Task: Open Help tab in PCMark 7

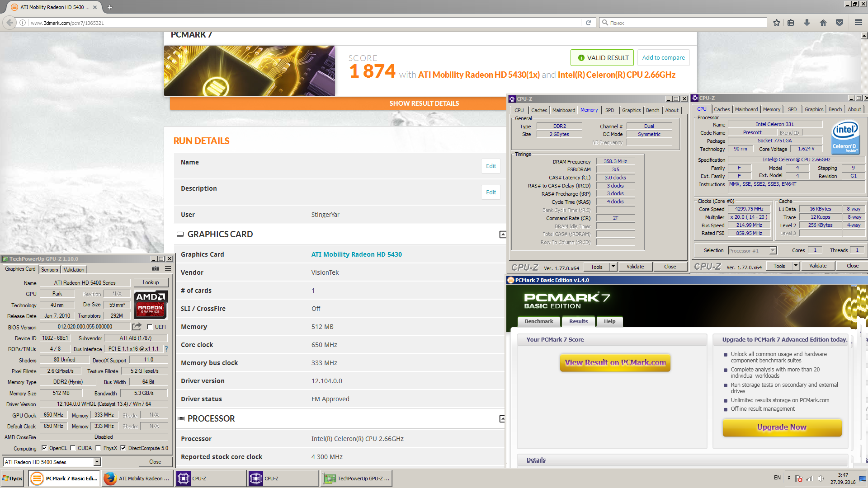Action: 609,321
